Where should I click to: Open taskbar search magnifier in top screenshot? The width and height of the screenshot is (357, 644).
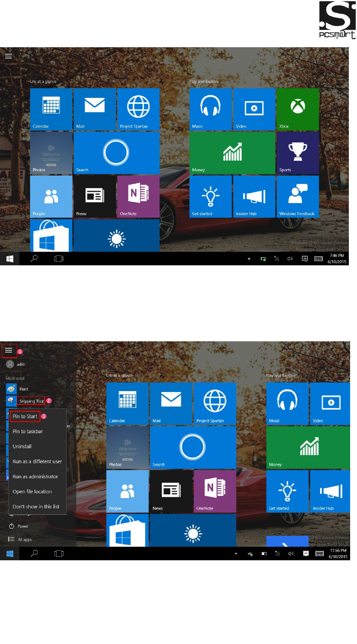tap(34, 259)
